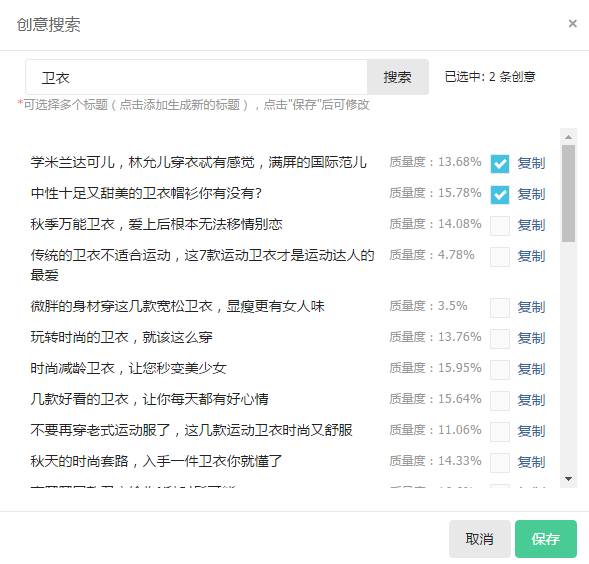The width and height of the screenshot is (589, 564).
Task: Click the vertical scrollbar thumb
Action: (x=568, y=194)
